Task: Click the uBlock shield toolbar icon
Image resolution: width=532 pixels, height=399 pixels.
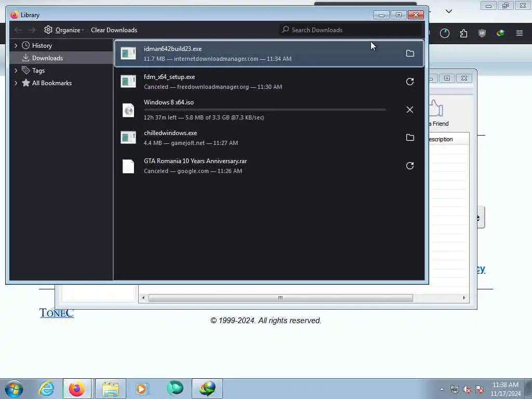Action: pyautogui.click(x=482, y=33)
